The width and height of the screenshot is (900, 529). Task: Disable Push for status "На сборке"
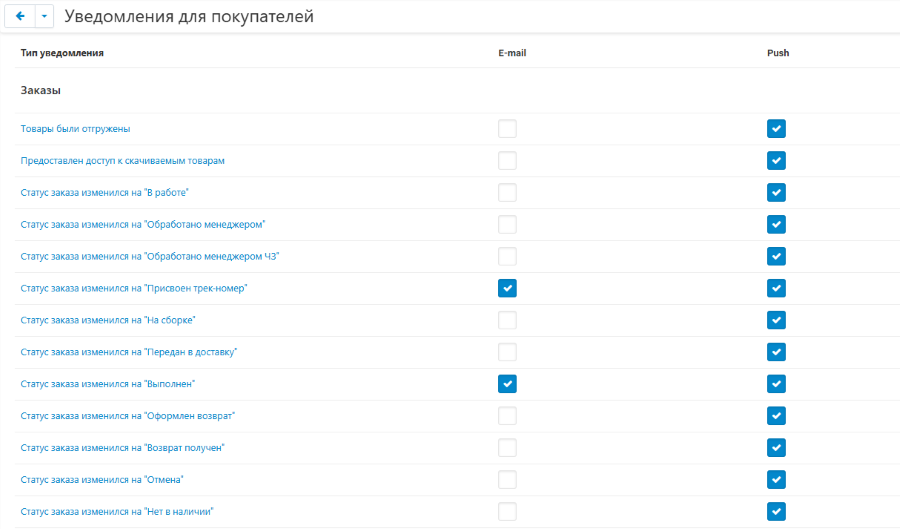click(777, 320)
